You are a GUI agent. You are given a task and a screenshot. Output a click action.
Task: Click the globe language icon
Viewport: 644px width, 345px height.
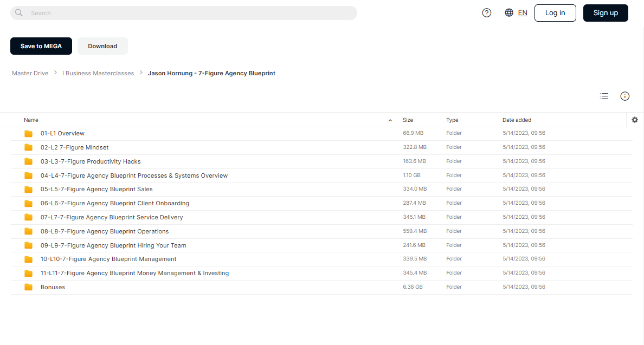click(509, 12)
